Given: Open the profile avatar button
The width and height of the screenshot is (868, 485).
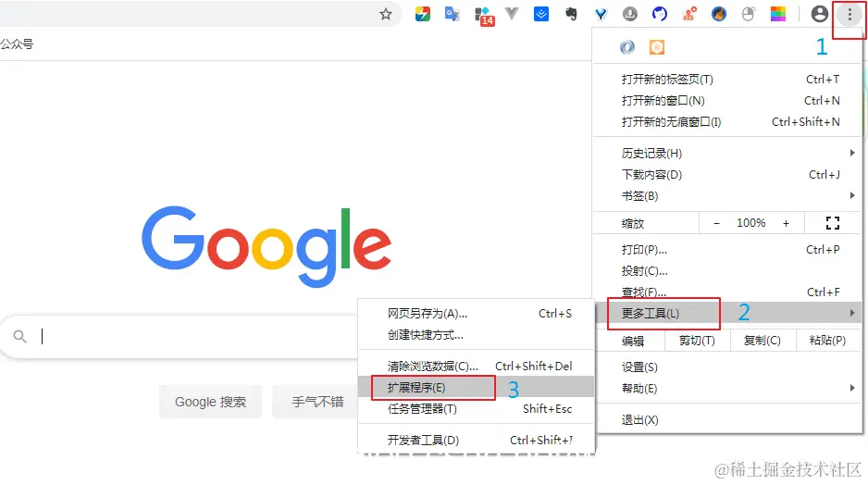Looking at the screenshot, I should (819, 14).
